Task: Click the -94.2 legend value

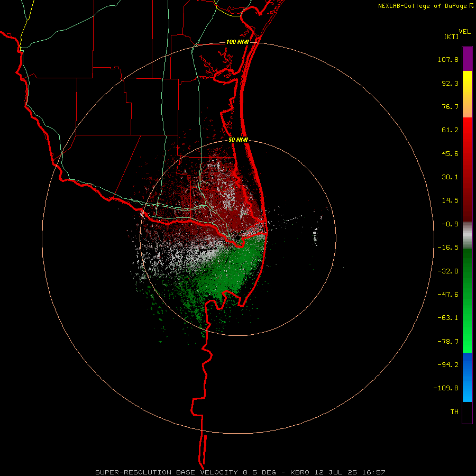Action: click(448, 364)
